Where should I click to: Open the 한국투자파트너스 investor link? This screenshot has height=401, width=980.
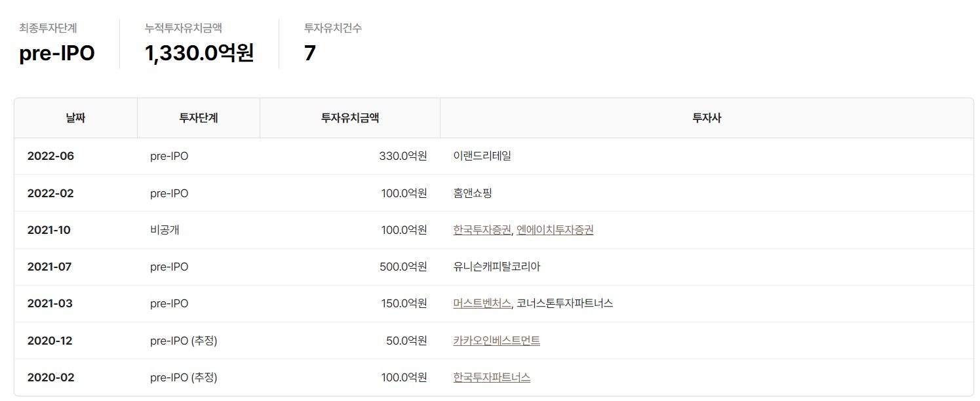click(492, 377)
